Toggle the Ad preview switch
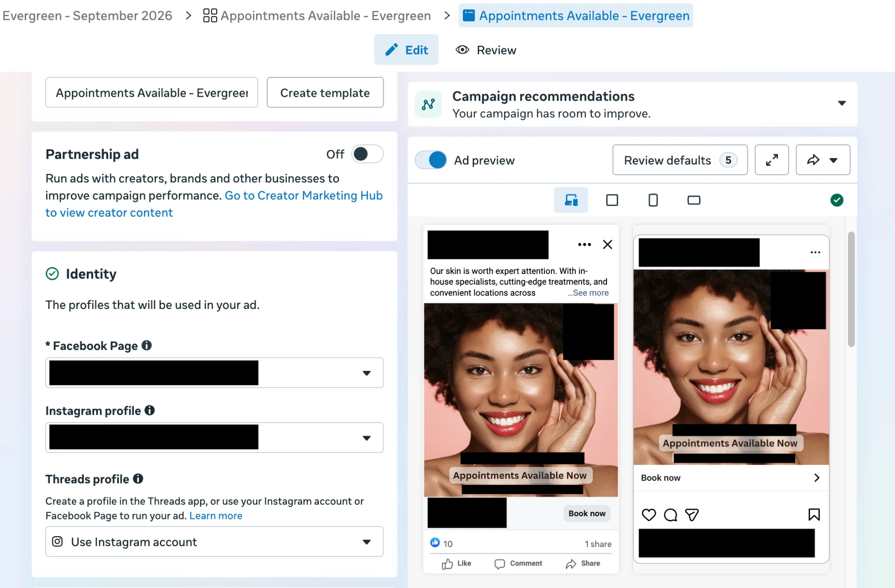 point(431,160)
